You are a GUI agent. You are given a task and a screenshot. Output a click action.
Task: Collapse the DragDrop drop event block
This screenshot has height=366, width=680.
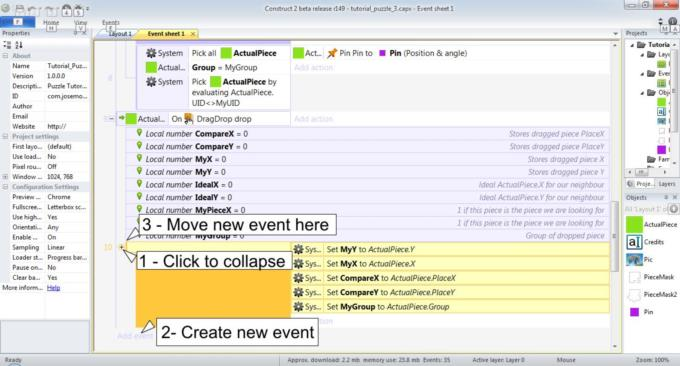click(111, 118)
